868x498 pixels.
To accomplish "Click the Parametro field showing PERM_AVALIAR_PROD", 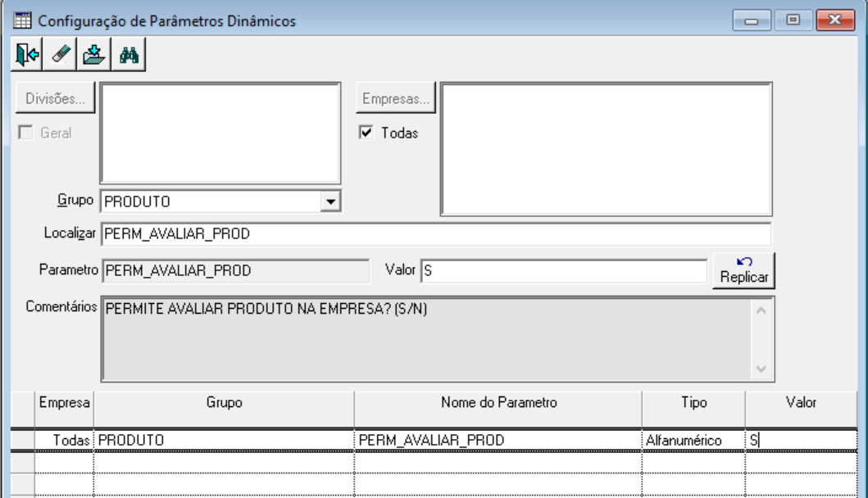I will tap(235, 270).
